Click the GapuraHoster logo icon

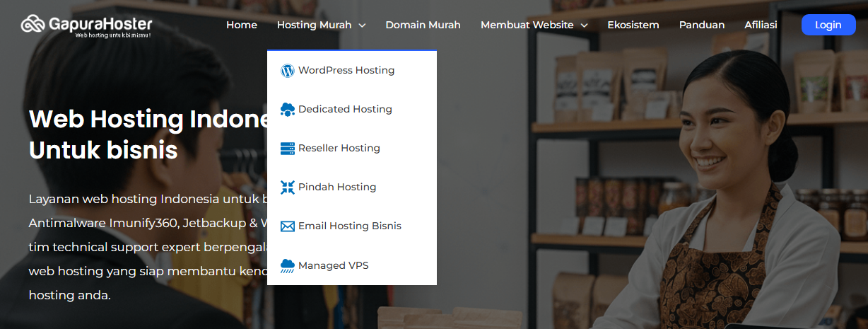33,25
